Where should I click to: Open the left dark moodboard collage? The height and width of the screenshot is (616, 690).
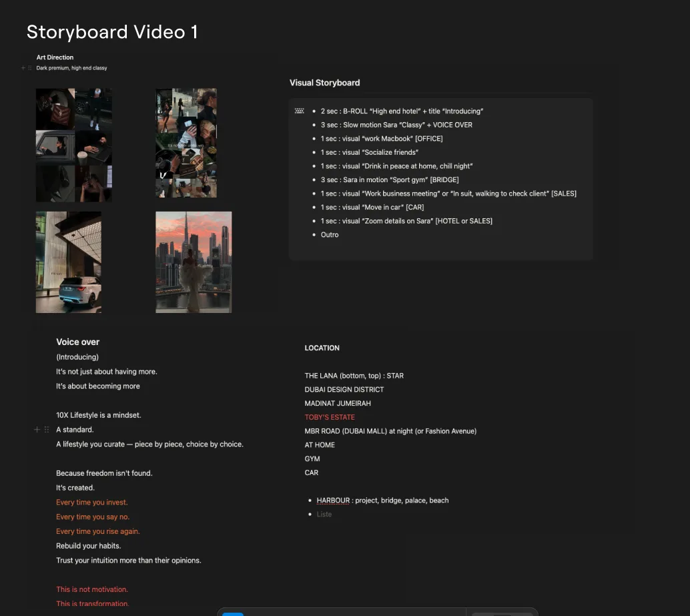tap(74, 145)
